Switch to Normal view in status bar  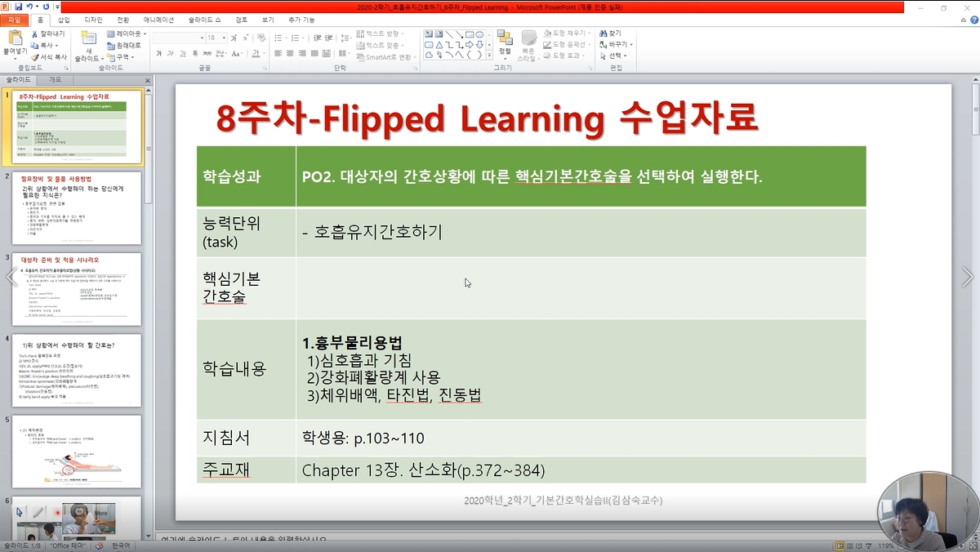[838, 545]
